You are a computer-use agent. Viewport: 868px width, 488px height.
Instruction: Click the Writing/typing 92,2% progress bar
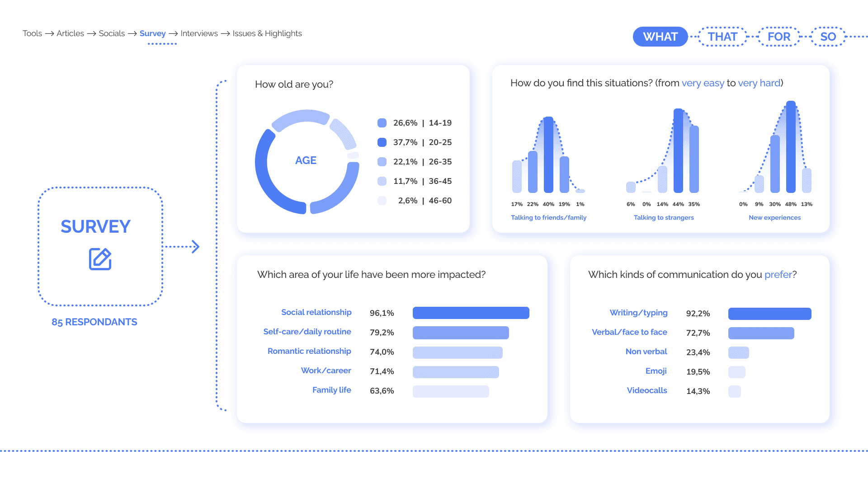[770, 314]
